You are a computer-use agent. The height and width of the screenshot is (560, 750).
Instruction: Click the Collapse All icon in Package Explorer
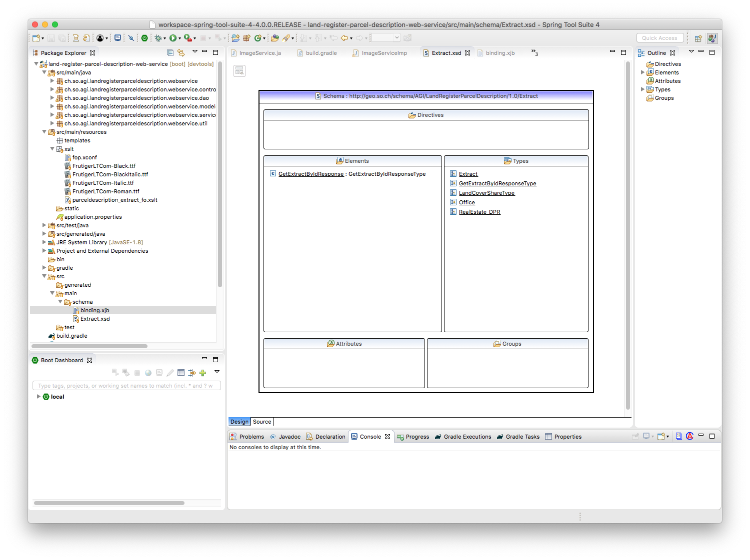[x=170, y=52]
